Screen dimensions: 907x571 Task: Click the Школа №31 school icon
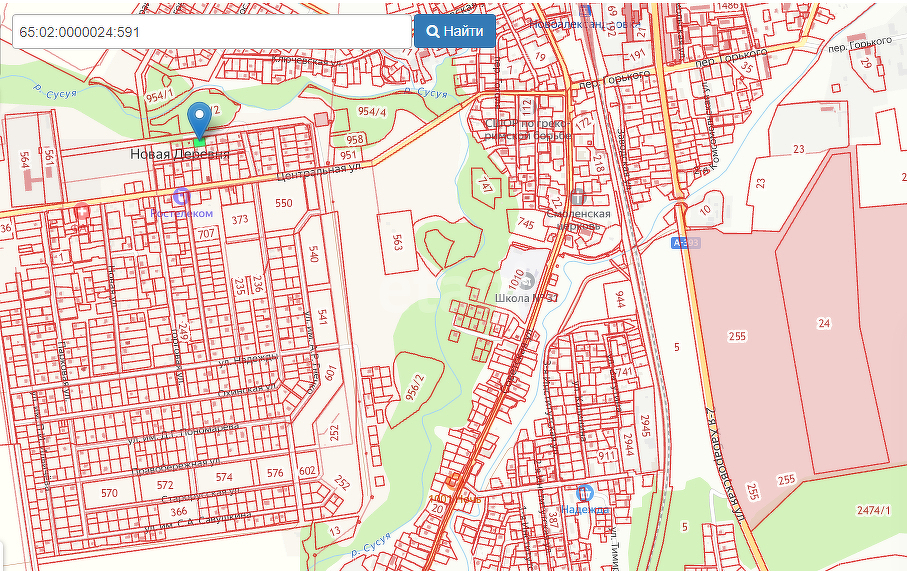[x=527, y=281]
